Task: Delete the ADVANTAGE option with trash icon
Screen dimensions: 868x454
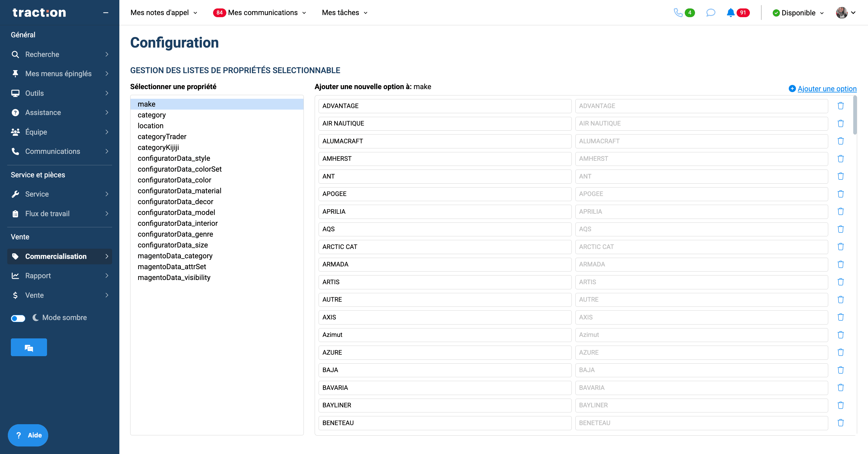Action: (x=840, y=106)
